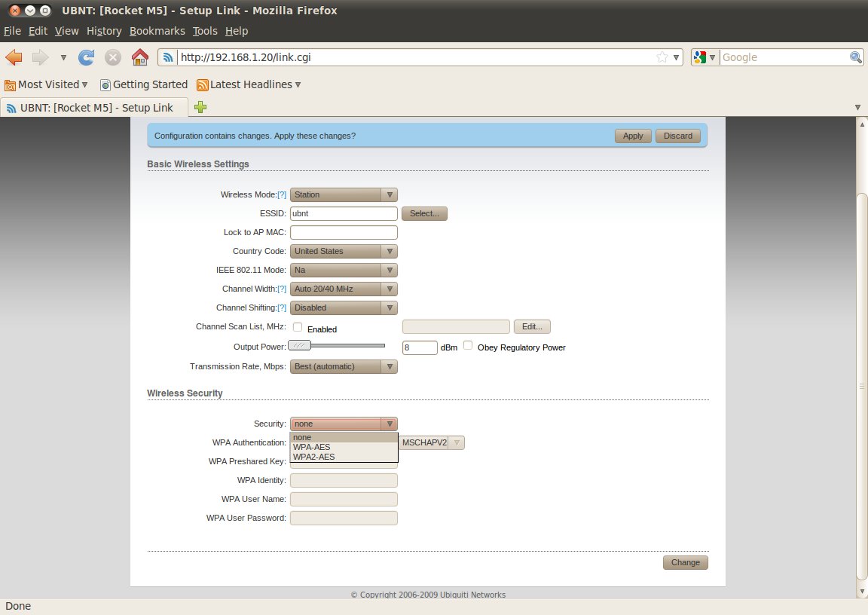Open the Tools menu
This screenshot has width=868, height=615.
[205, 31]
